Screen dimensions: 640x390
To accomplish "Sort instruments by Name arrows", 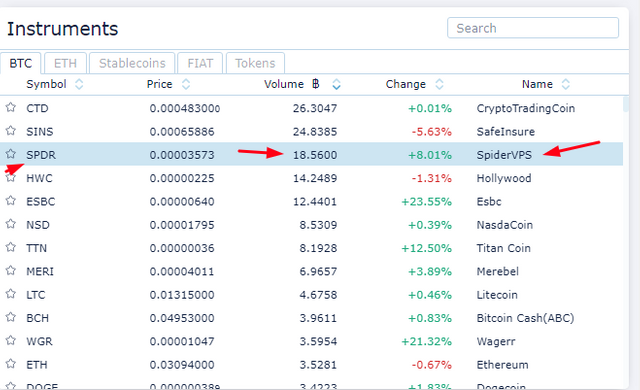I will pyautogui.click(x=565, y=84).
